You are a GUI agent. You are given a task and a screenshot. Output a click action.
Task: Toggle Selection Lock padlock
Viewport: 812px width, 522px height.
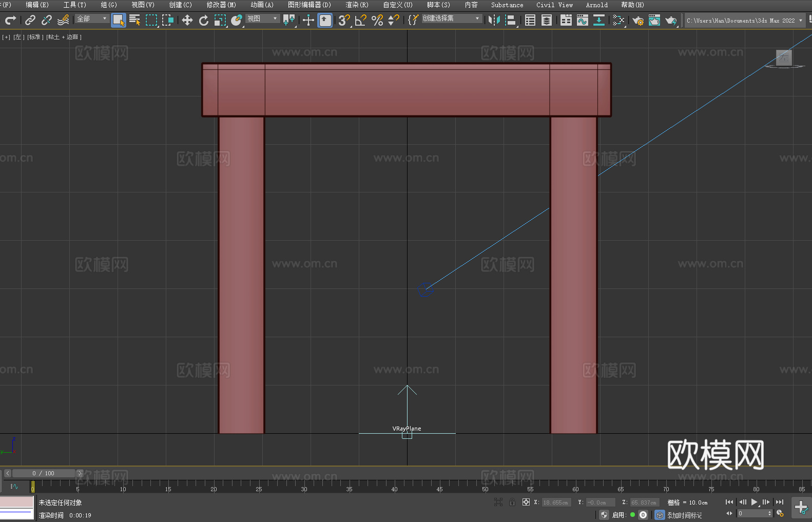pos(512,502)
